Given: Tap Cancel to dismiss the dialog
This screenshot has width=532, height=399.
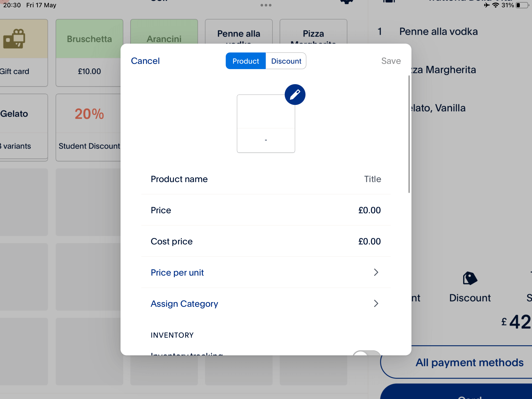Looking at the screenshot, I should pyautogui.click(x=145, y=61).
